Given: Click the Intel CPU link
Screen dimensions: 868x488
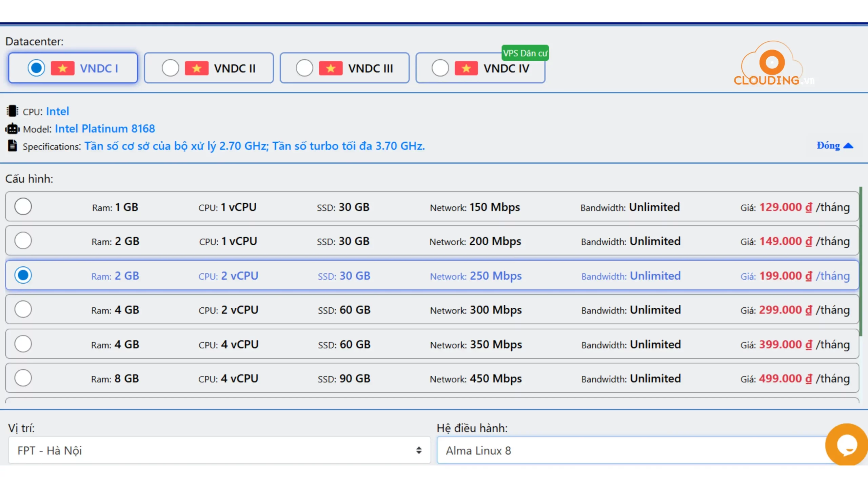Looking at the screenshot, I should coord(58,111).
